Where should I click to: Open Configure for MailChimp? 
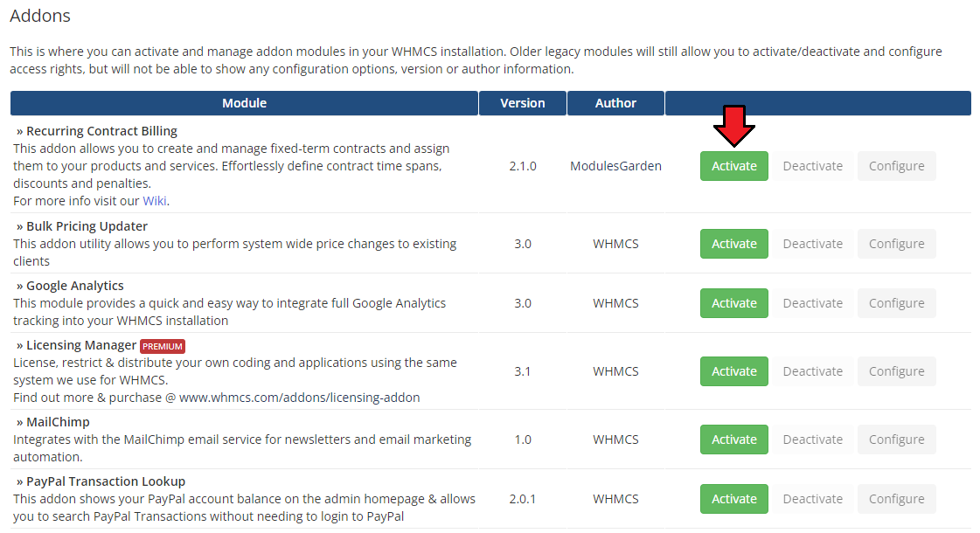coord(896,440)
